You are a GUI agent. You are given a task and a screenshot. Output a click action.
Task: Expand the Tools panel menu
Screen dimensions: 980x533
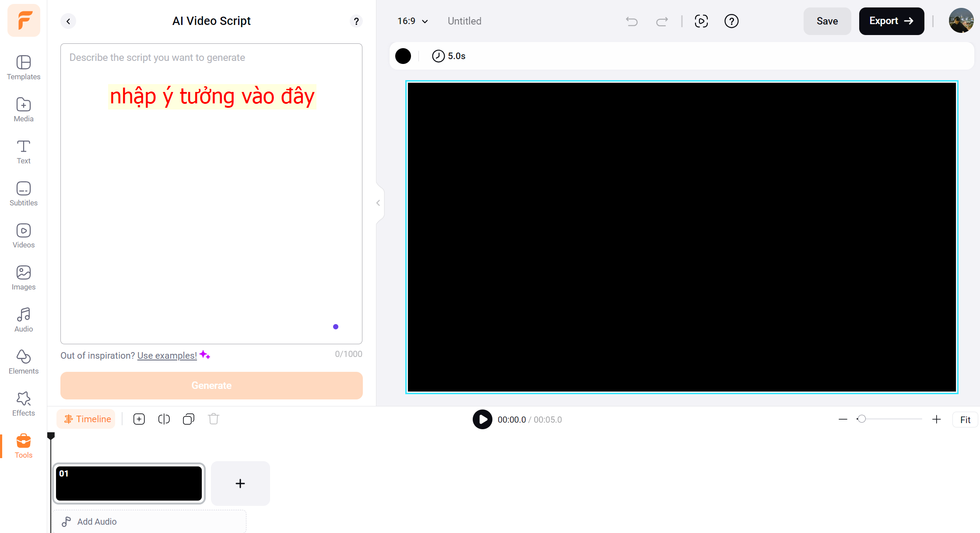tap(23, 446)
